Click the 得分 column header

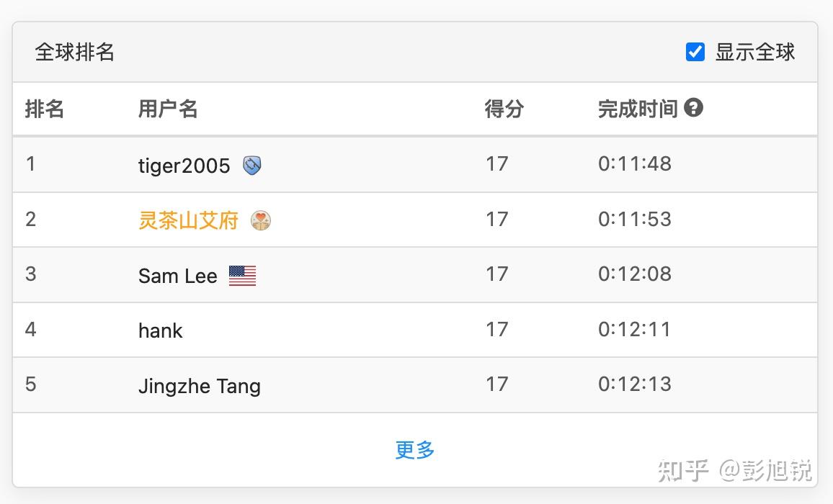[x=504, y=109]
